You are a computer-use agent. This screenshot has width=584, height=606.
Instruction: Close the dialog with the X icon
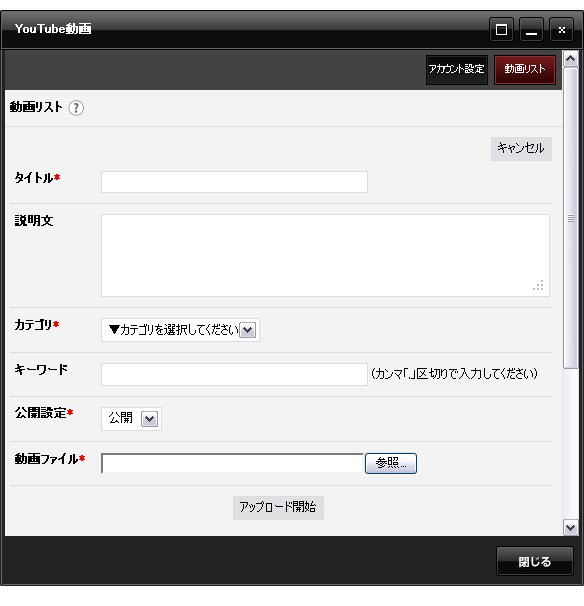click(x=562, y=29)
